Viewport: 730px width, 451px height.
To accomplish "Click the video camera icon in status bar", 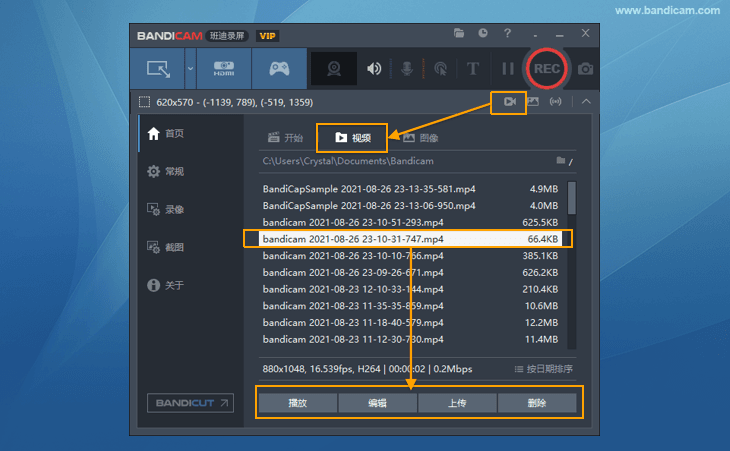I will point(509,102).
